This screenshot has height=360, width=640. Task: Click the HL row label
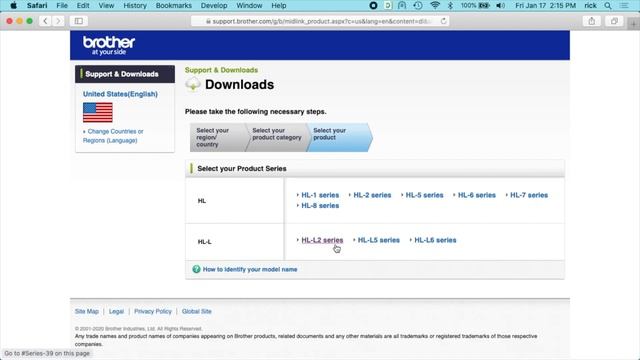tap(202, 201)
